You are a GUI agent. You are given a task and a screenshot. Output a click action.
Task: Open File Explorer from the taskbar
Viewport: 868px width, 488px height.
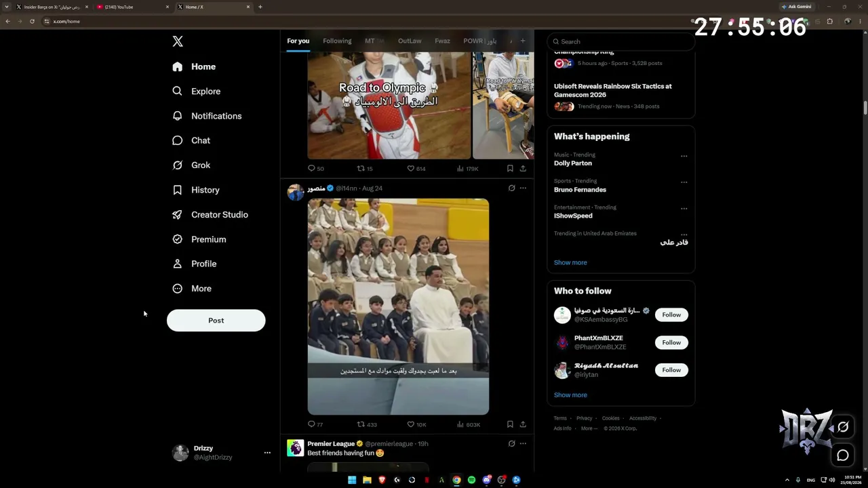[x=367, y=480]
